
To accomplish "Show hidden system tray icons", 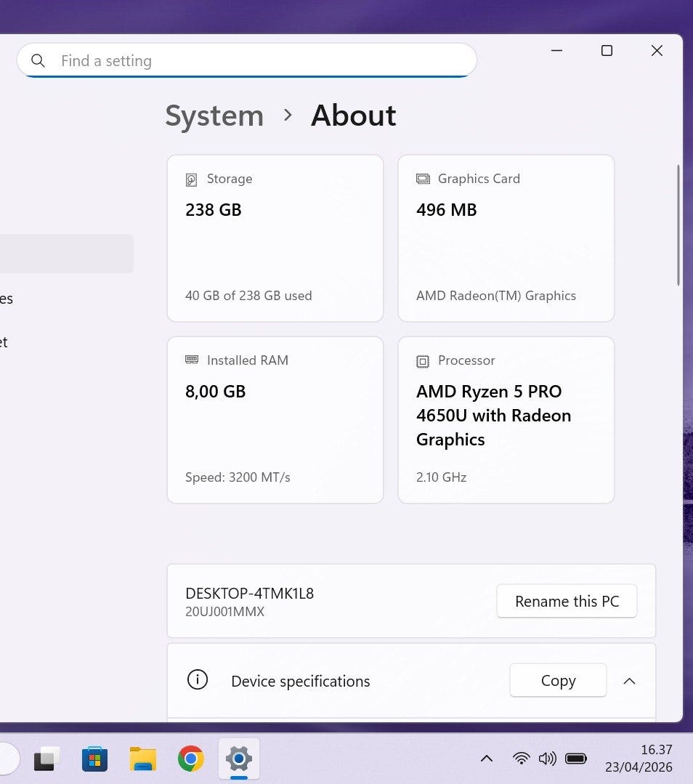I will 487,759.
